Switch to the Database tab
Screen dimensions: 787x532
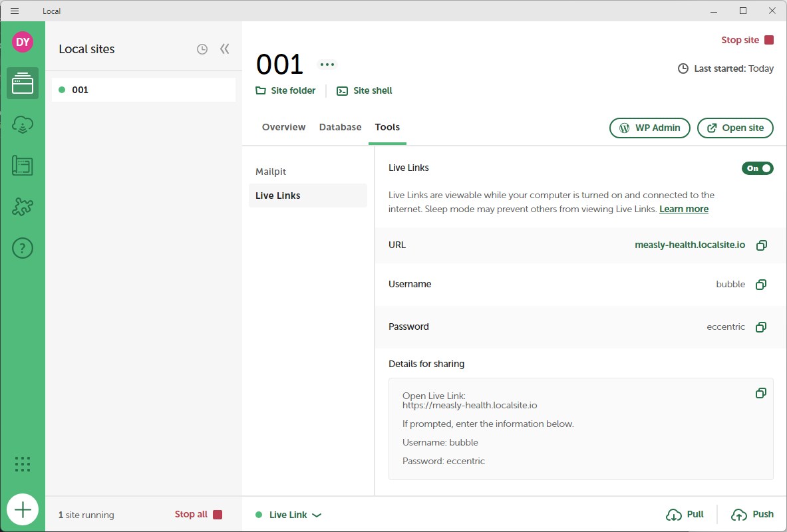(341, 127)
